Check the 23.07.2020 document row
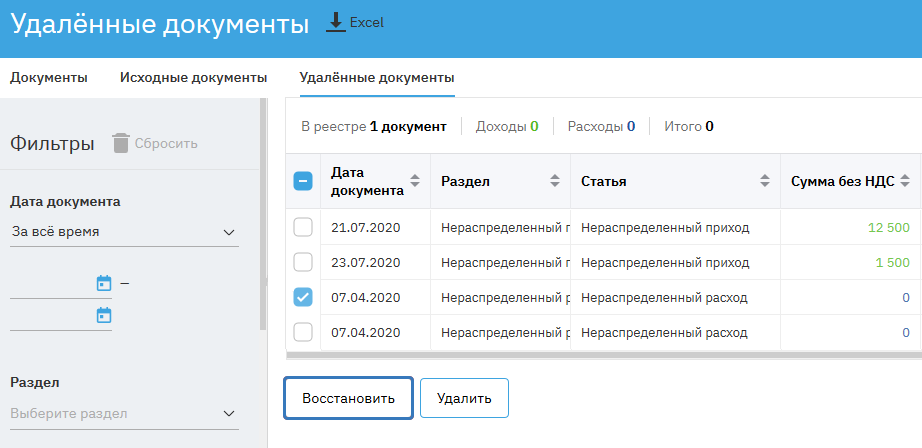Screen dimensions: 922x448 pos(303,263)
